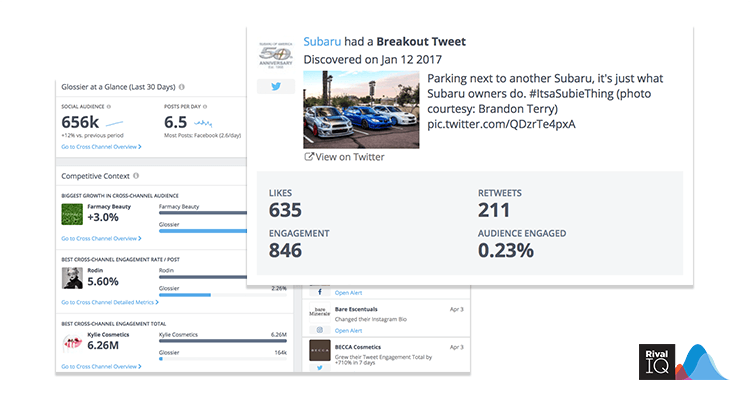Click the BECCA Cosmetics logo thumbnail
The height and width of the screenshot is (397, 750).
[320, 351]
